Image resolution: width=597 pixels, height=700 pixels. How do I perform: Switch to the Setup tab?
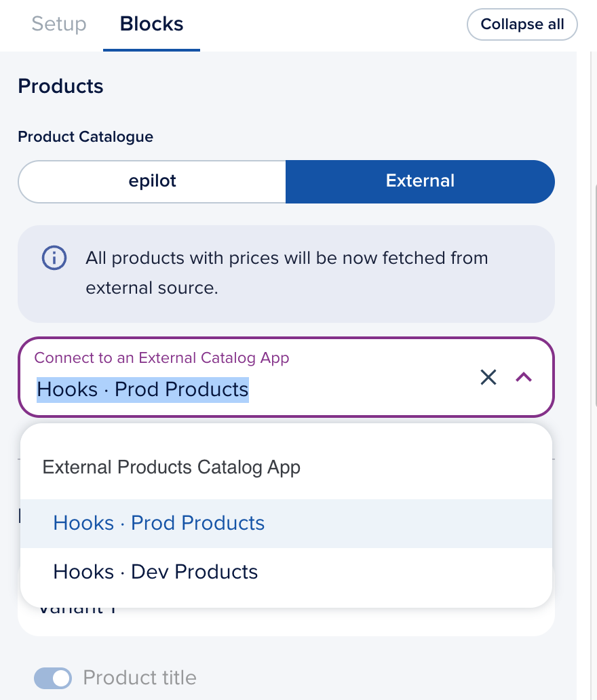point(59,24)
